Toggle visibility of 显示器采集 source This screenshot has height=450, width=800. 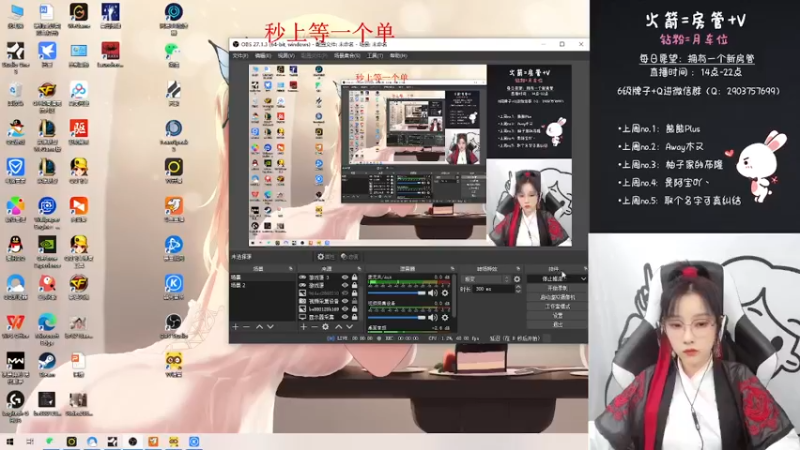345,317
